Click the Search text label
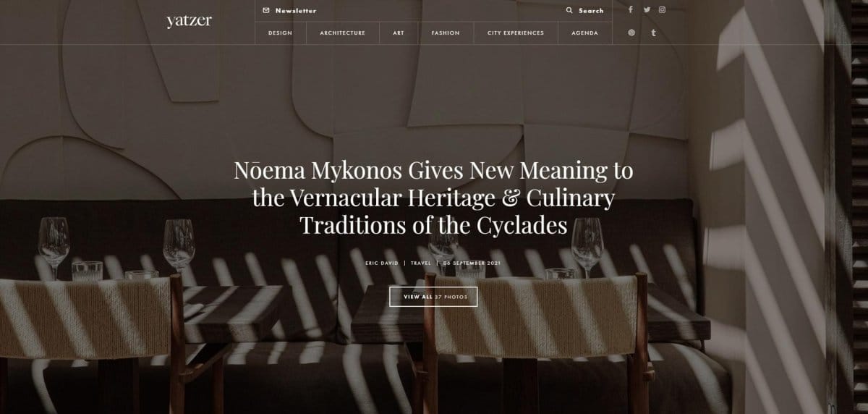Image resolution: width=868 pixels, height=414 pixels. click(x=591, y=11)
